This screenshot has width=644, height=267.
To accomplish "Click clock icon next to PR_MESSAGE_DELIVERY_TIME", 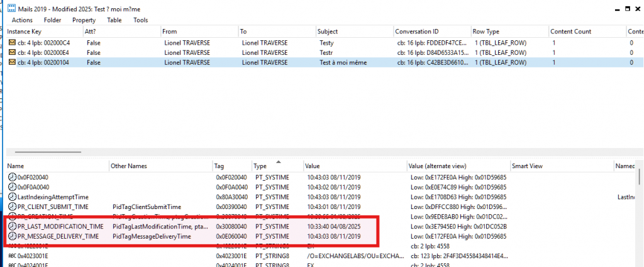I will pos(12,236).
